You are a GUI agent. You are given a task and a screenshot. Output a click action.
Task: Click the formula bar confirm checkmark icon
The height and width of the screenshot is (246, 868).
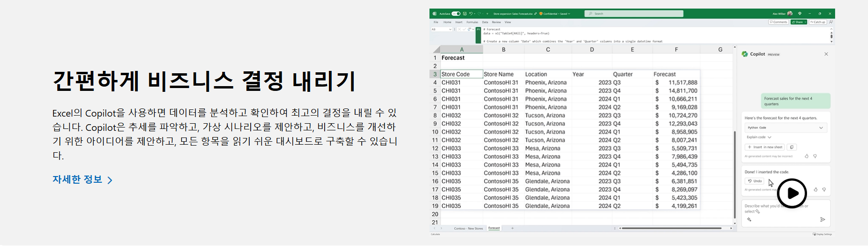(464, 30)
